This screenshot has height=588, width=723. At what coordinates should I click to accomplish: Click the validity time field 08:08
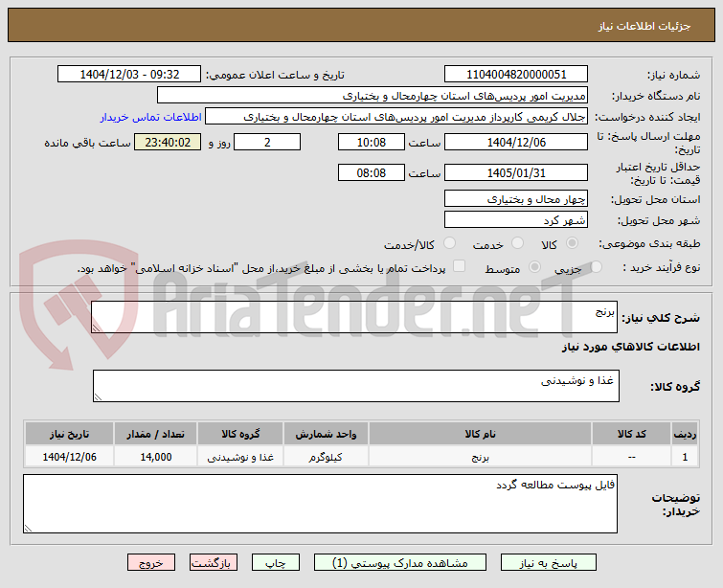(372, 173)
